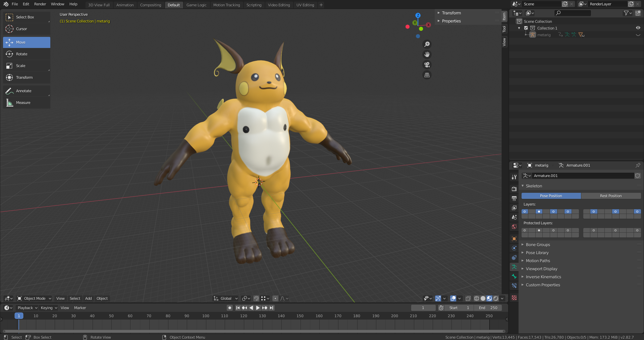
Task: Switch skeleton to Rest Position
Action: coord(611,196)
